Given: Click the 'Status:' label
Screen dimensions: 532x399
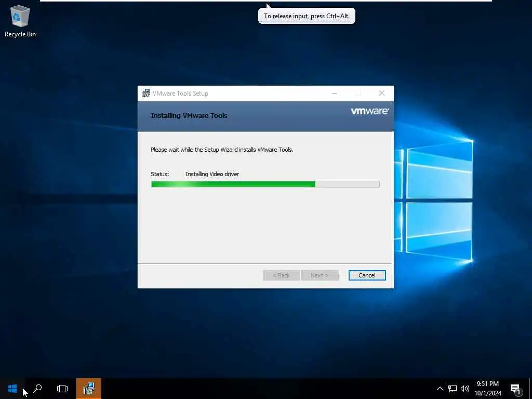Looking at the screenshot, I should [159, 174].
